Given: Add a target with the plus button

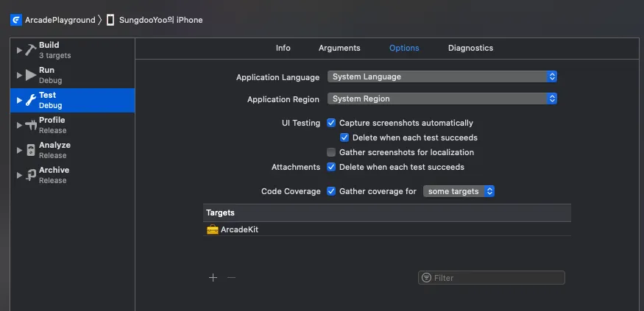Looking at the screenshot, I should tap(213, 277).
